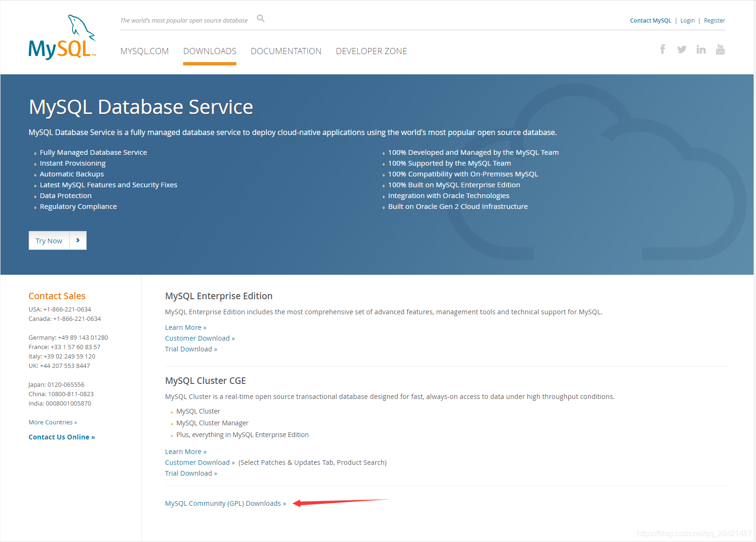
Task: Click 'Instant Provisioning' bullet text
Action: click(x=72, y=163)
